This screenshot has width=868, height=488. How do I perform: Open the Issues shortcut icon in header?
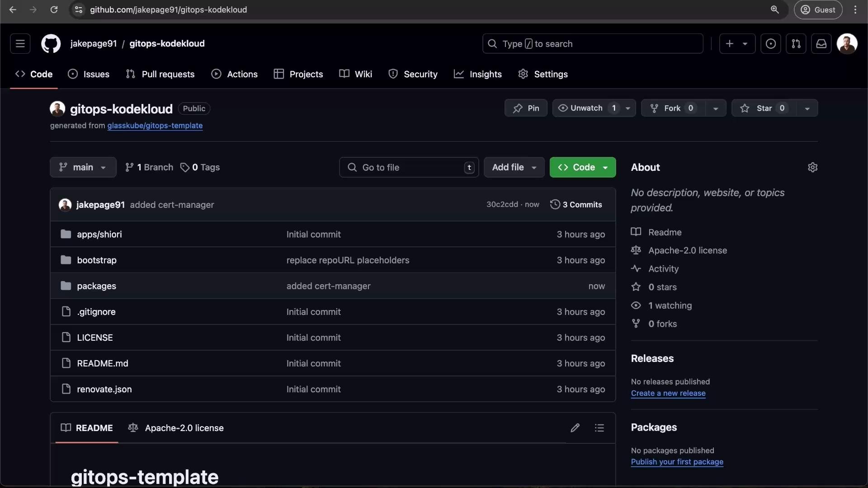(x=771, y=44)
